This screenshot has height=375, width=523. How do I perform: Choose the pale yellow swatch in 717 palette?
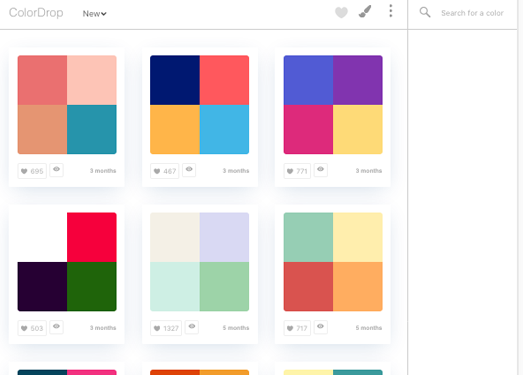coord(358,237)
